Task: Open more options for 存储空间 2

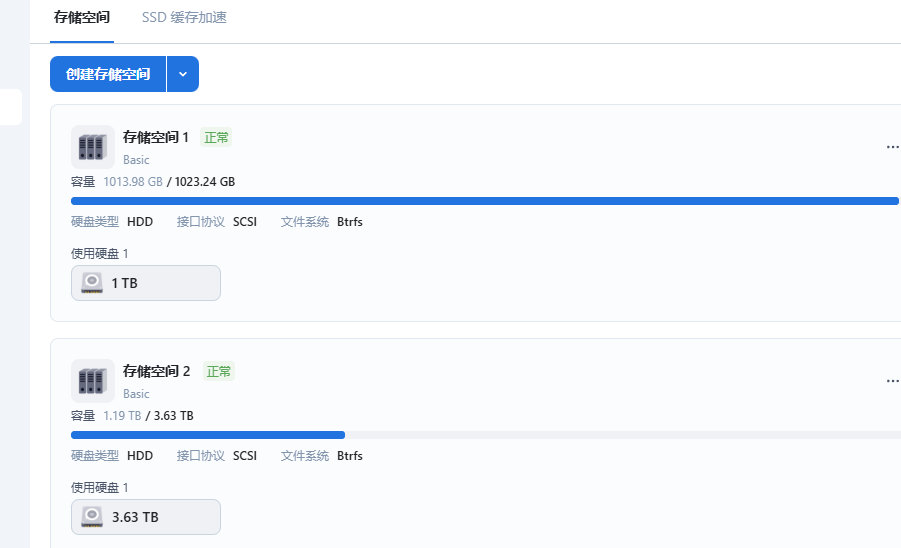Action: tap(892, 381)
